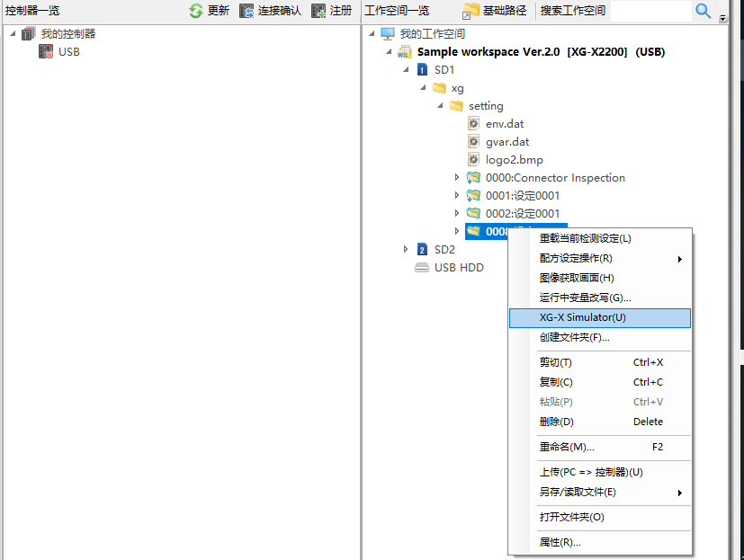Click the Sample workspace WS icon
The width and height of the screenshot is (744, 560).
click(x=404, y=51)
